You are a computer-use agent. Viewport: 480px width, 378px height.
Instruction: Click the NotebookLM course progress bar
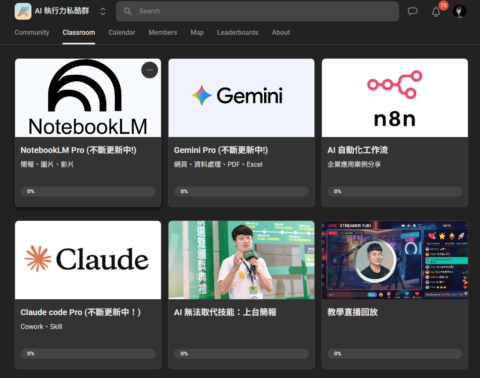click(88, 191)
